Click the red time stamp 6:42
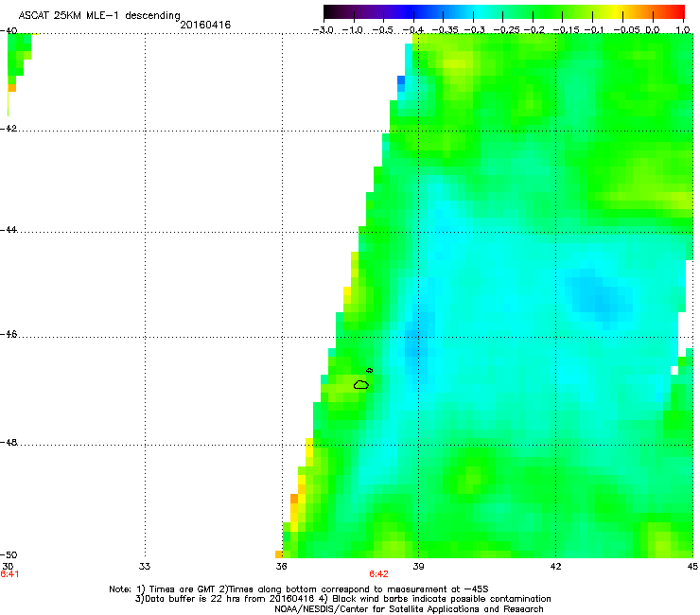 click(x=378, y=574)
